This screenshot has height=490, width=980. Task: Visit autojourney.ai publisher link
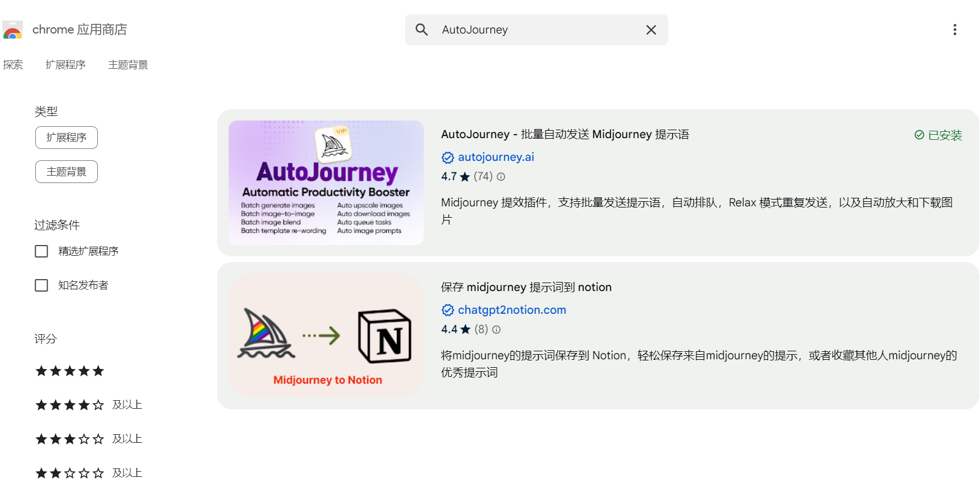pos(496,157)
